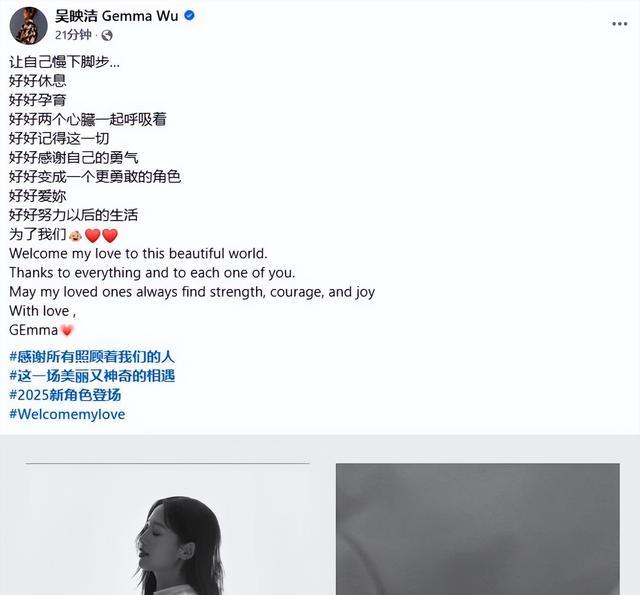This screenshot has width=640, height=595.
Task: Open hashtag #Welcomemylove
Action: [67, 414]
